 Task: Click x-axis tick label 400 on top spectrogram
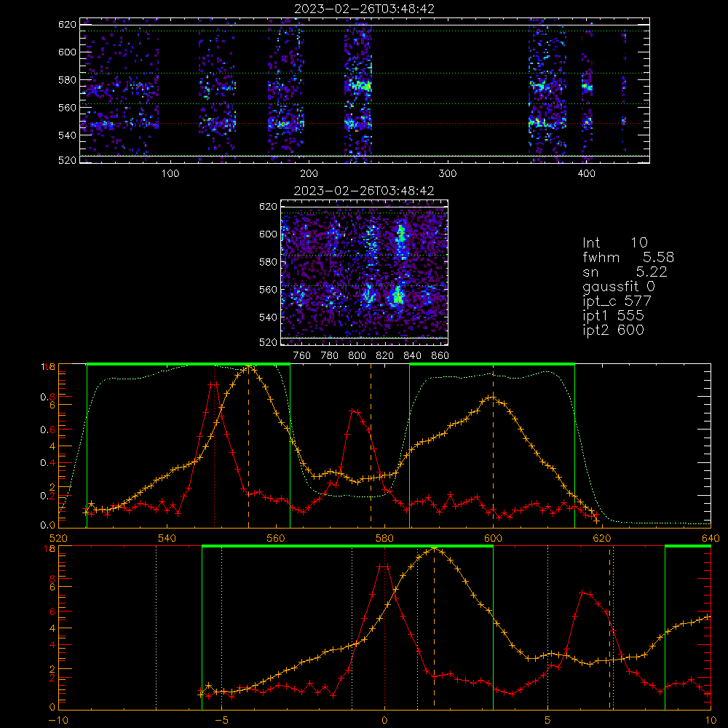click(586, 174)
